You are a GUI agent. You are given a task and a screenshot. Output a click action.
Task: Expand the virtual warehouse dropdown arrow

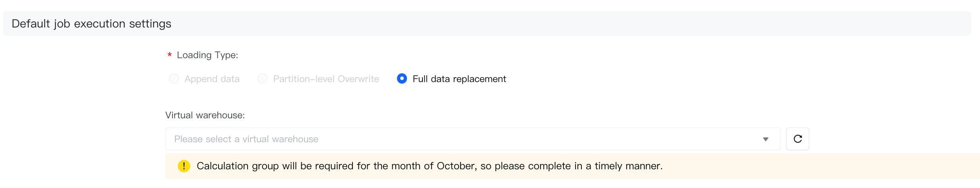pos(765,139)
